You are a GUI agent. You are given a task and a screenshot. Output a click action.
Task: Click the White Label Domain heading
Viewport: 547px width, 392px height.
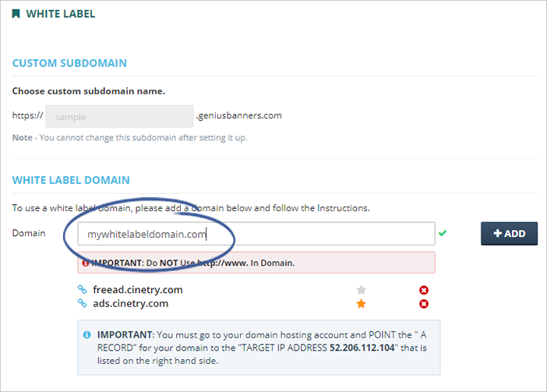71,180
